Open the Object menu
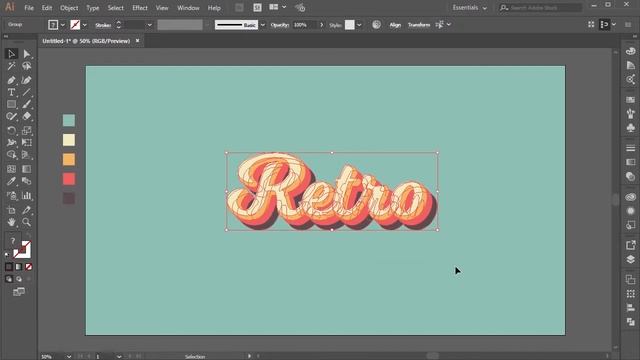The height and width of the screenshot is (360, 640). tap(69, 8)
